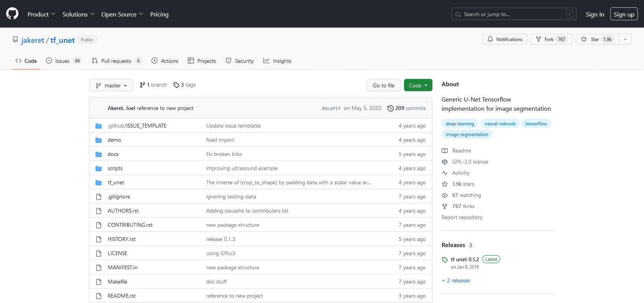Open the tf_unet repository name link
This screenshot has width=644, height=303.
[x=62, y=40]
